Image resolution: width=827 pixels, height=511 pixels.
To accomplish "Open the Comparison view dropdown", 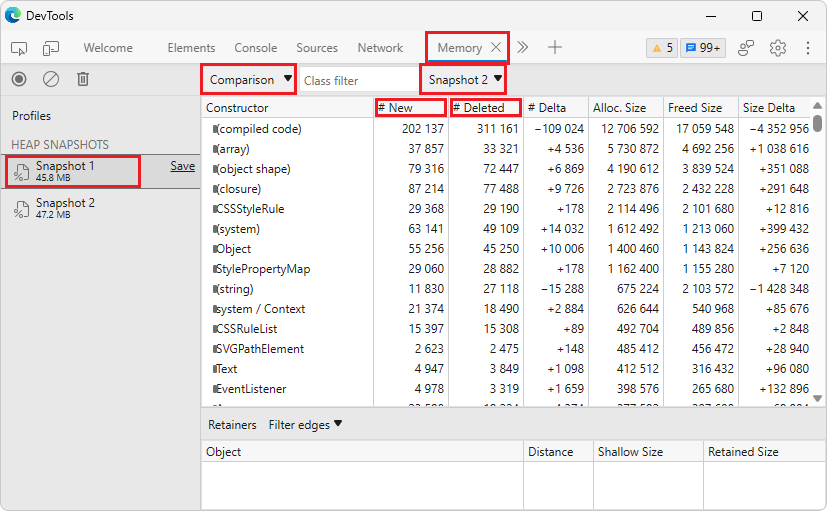I will click(x=248, y=80).
